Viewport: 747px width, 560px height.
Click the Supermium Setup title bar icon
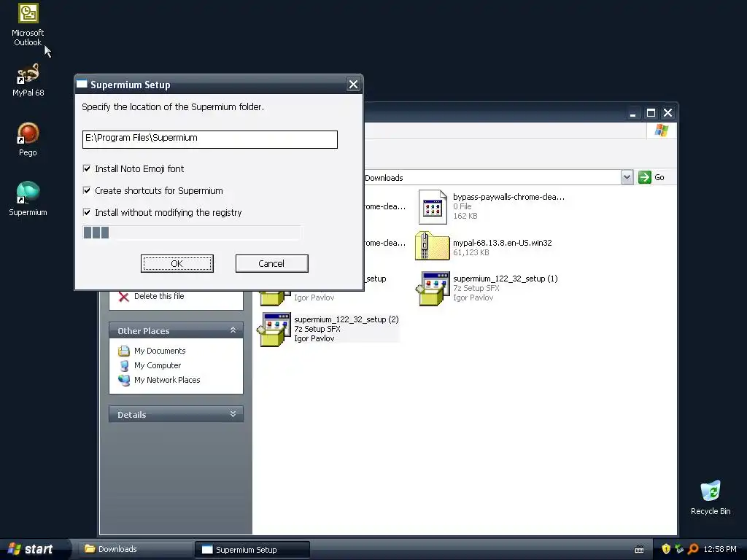tap(82, 85)
